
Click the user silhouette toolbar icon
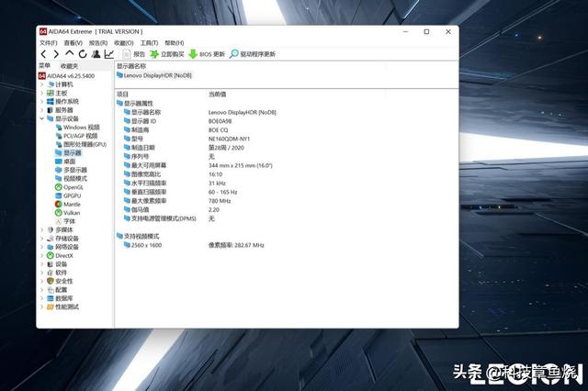point(96,54)
